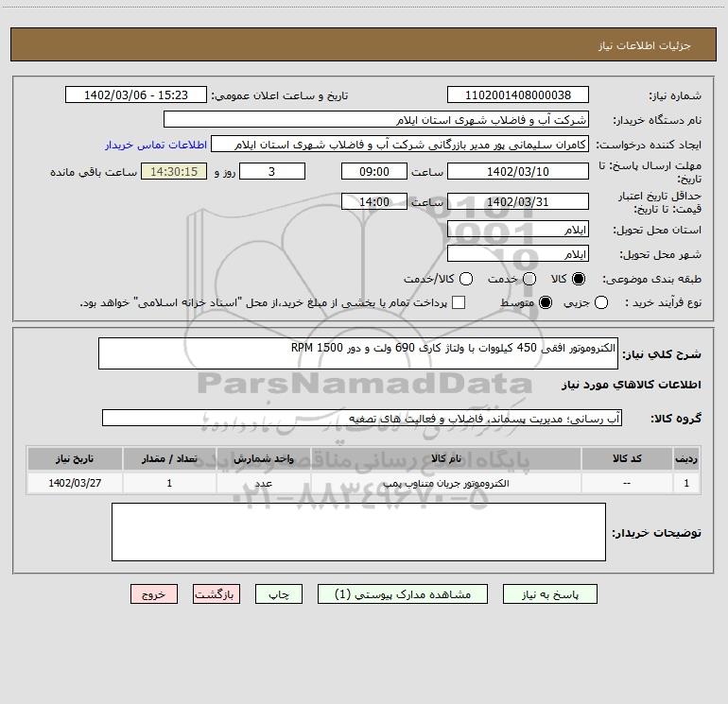Click the need number field 1102001408000038
The width and height of the screenshot is (728, 704).
tap(518, 94)
